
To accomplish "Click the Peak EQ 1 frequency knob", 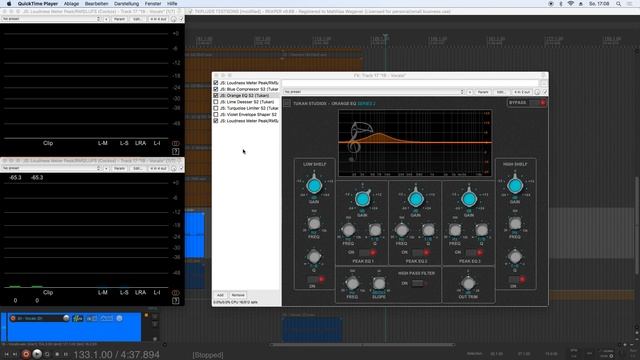I will click(348, 230).
